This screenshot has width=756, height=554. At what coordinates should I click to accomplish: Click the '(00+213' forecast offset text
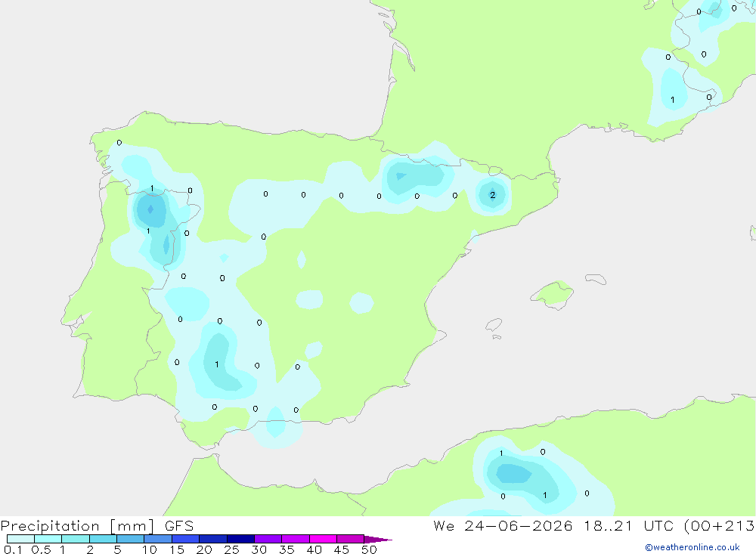[x=720, y=526]
